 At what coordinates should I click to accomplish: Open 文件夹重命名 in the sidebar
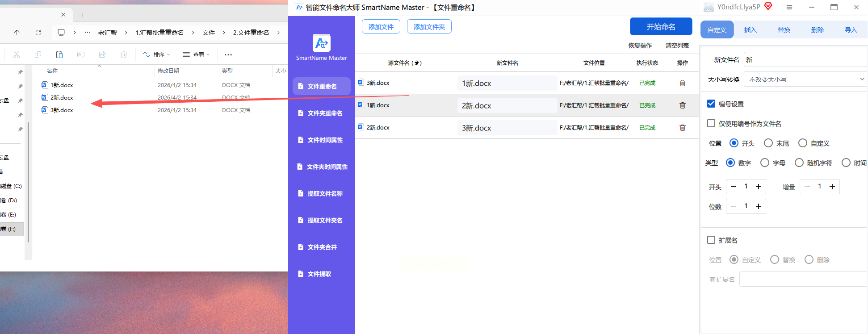tap(321, 113)
